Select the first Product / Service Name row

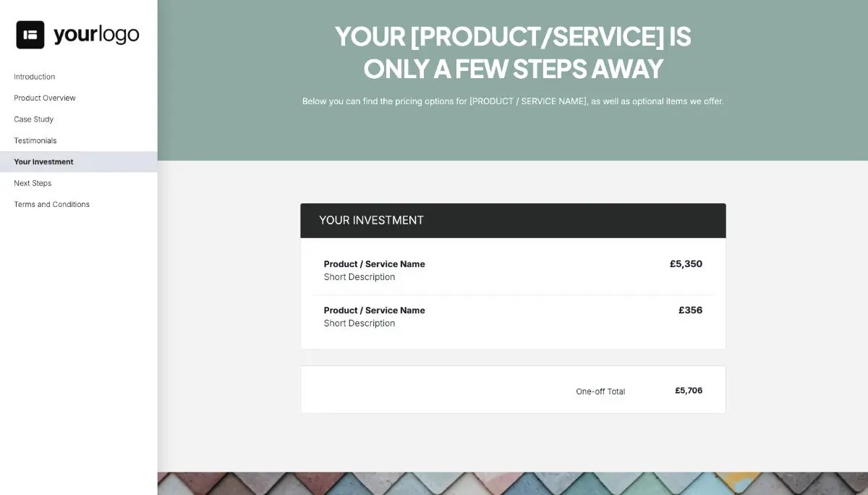pos(374,263)
